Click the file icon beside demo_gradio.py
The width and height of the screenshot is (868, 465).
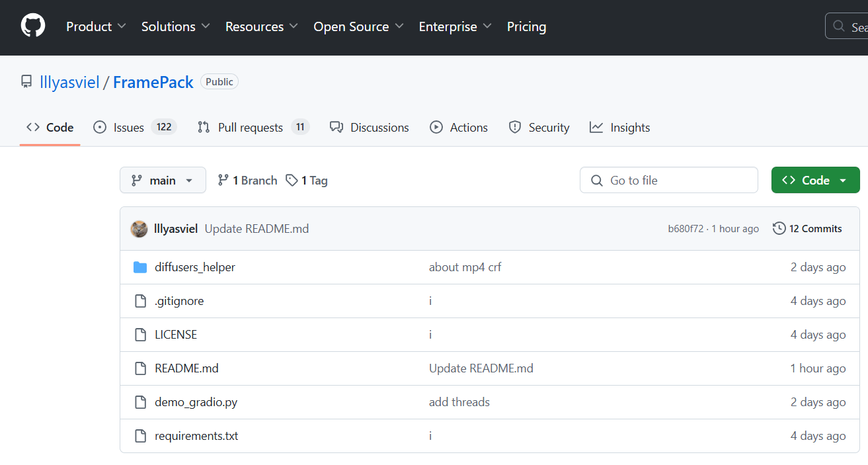[x=140, y=402]
